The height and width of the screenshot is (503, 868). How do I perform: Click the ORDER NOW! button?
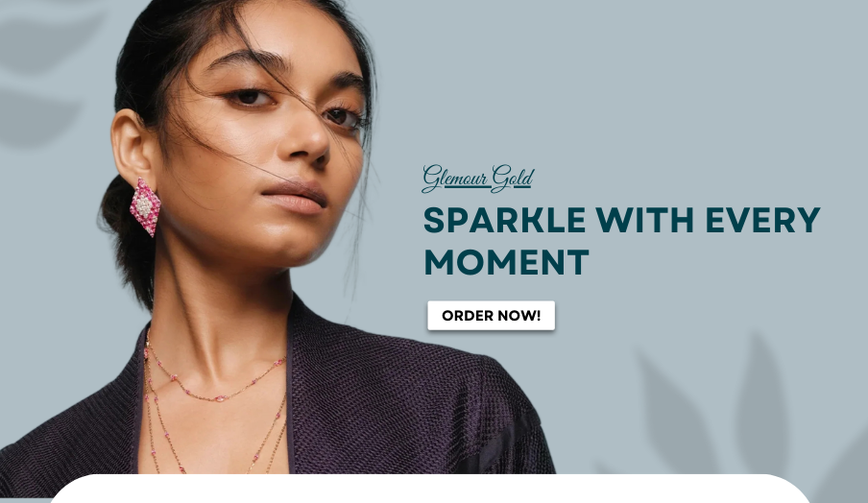[x=491, y=316]
